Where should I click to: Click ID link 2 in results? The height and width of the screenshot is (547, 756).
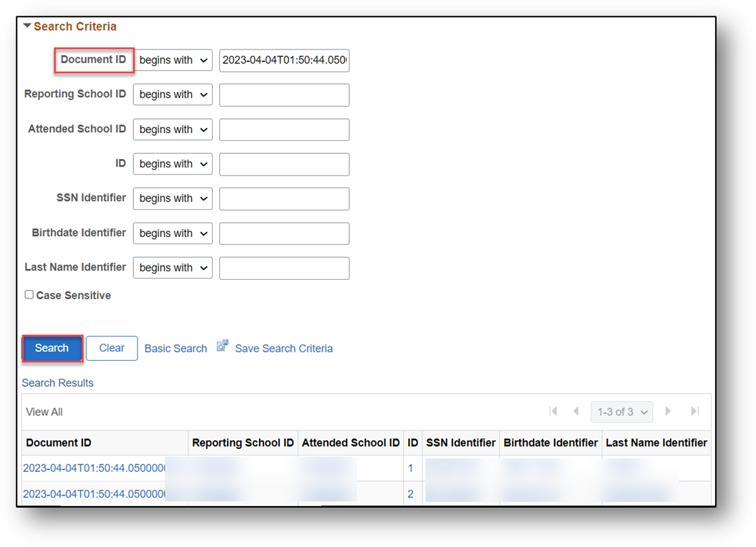[410, 495]
